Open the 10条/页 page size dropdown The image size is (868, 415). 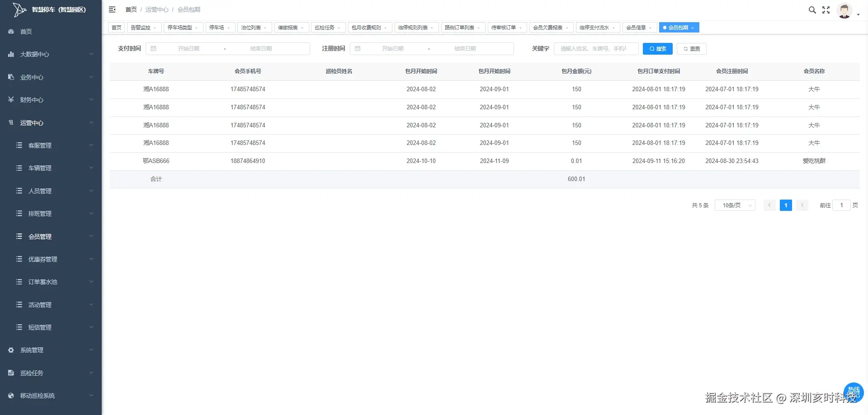pos(735,205)
